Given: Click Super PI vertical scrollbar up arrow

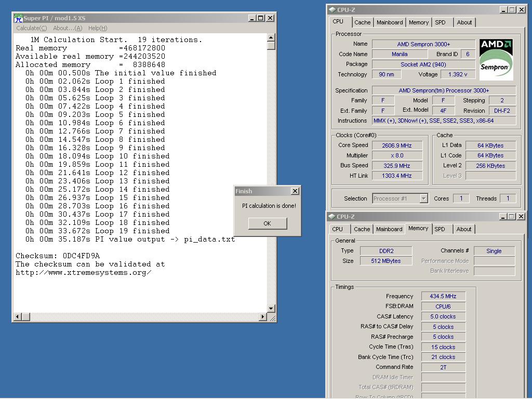Looking at the screenshot, I should tap(271, 37).
